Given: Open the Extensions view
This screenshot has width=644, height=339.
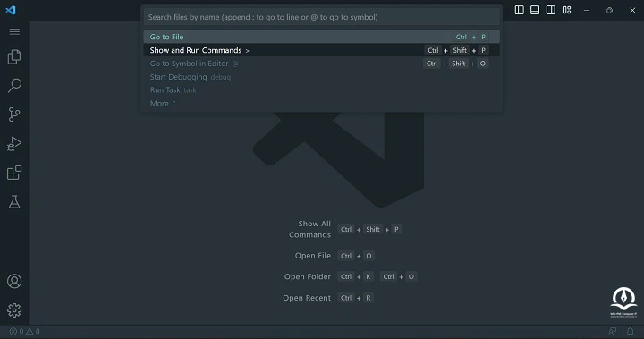Looking at the screenshot, I should 14,173.
